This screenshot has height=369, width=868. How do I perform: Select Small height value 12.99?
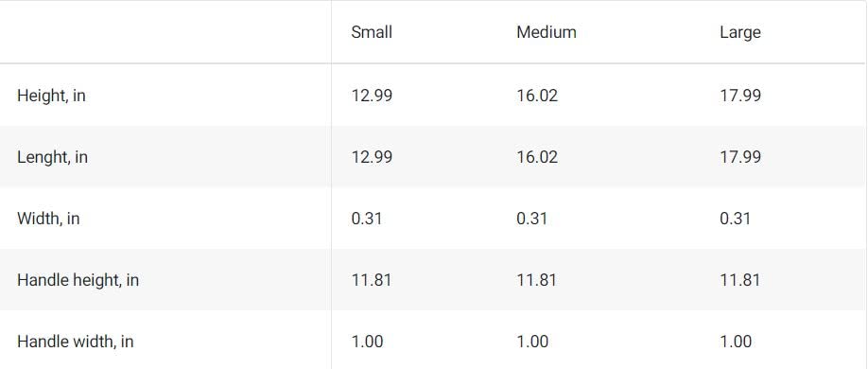372,96
